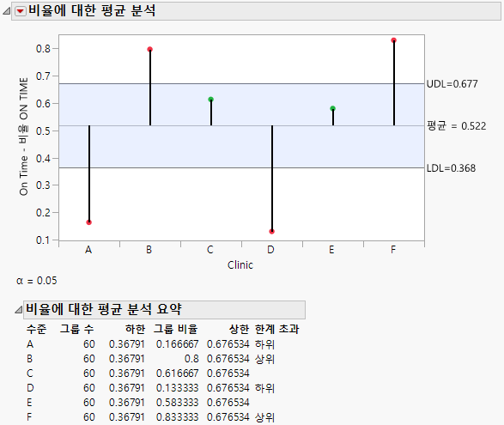
Task: Click the Clinic x-axis title
Action: click(240, 265)
